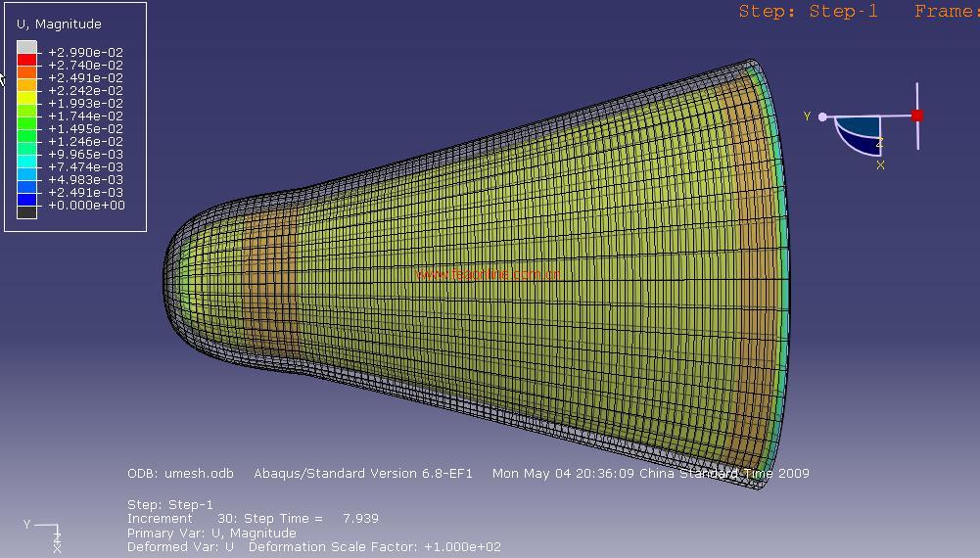Viewport: 980px width, 558px height.
Task: Click the rounded nose tip of the cone mesh
Action: click(168, 267)
